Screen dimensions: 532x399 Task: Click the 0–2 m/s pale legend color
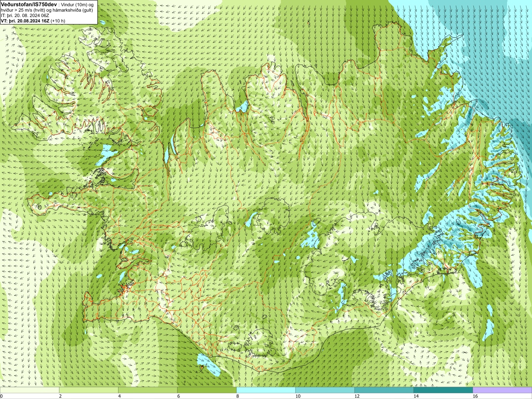(x=30, y=390)
